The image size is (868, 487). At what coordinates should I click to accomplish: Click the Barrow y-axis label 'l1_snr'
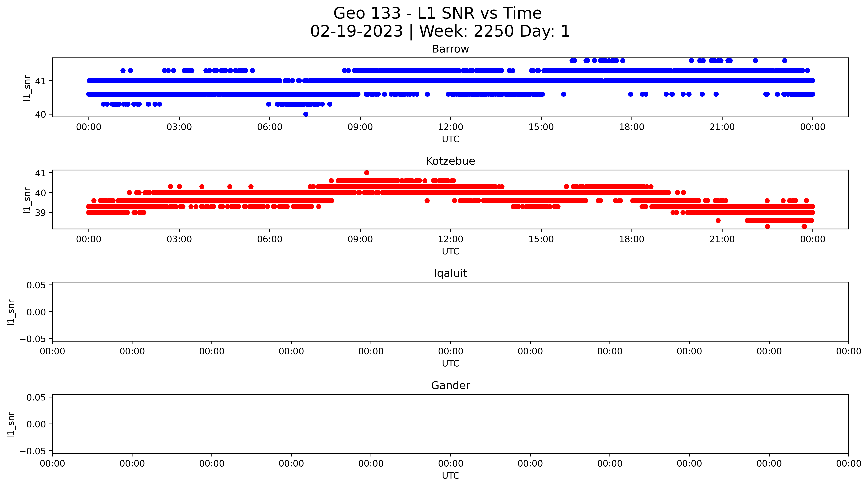click(x=27, y=88)
